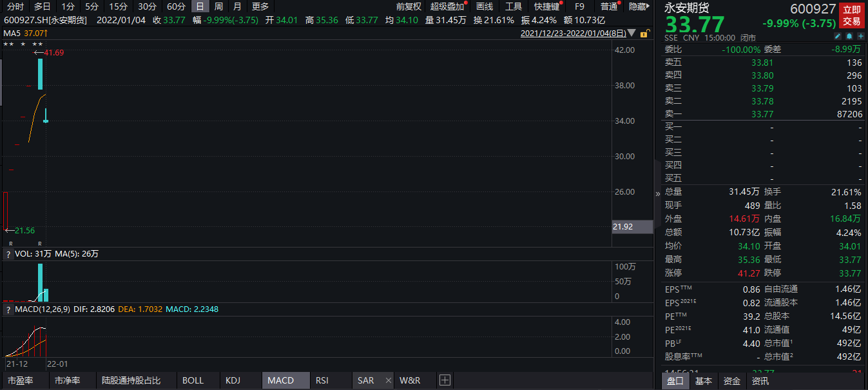The height and width of the screenshot is (390, 868).
Task: Switch to the 周 weekly period
Action: tap(219, 6)
